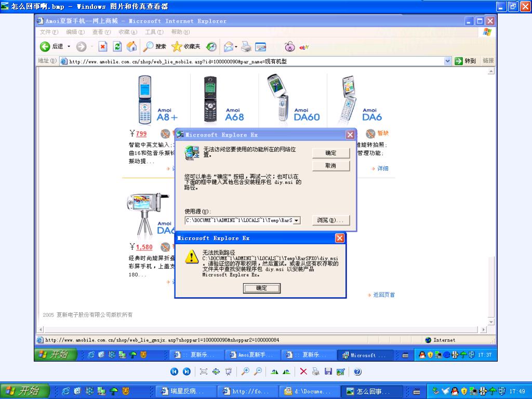Open the 文件 menu in IE
This screenshot has height=399, width=532.
pyautogui.click(x=49, y=32)
